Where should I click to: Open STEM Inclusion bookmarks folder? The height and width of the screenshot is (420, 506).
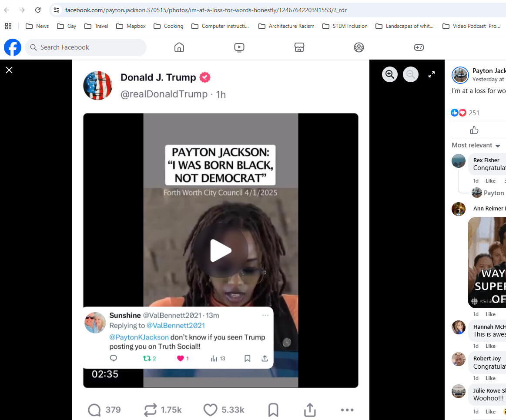click(x=345, y=26)
